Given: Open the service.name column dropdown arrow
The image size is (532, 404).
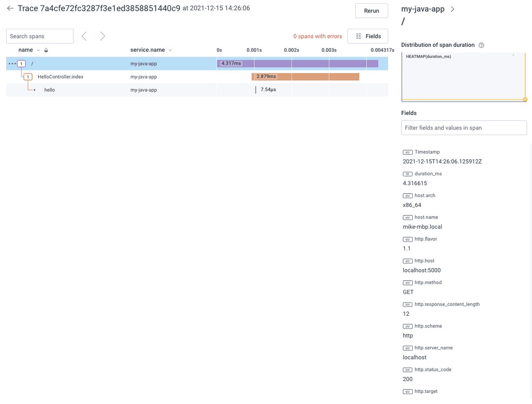Looking at the screenshot, I should pyautogui.click(x=170, y=50).
